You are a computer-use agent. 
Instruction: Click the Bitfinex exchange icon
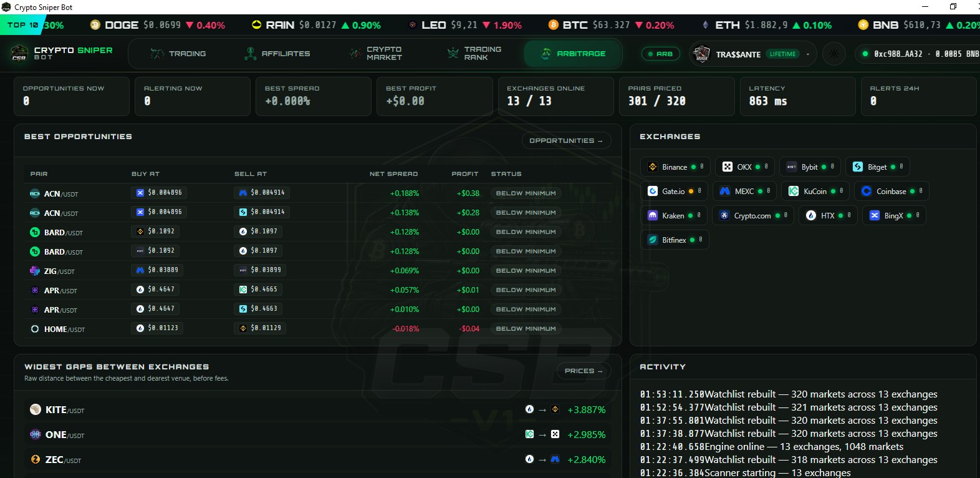[653, 240]
